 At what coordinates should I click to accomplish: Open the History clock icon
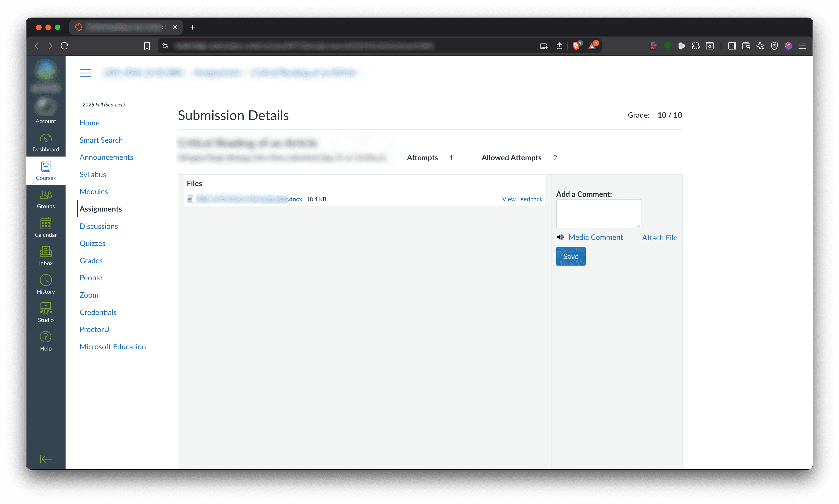(x=45, y=284)
